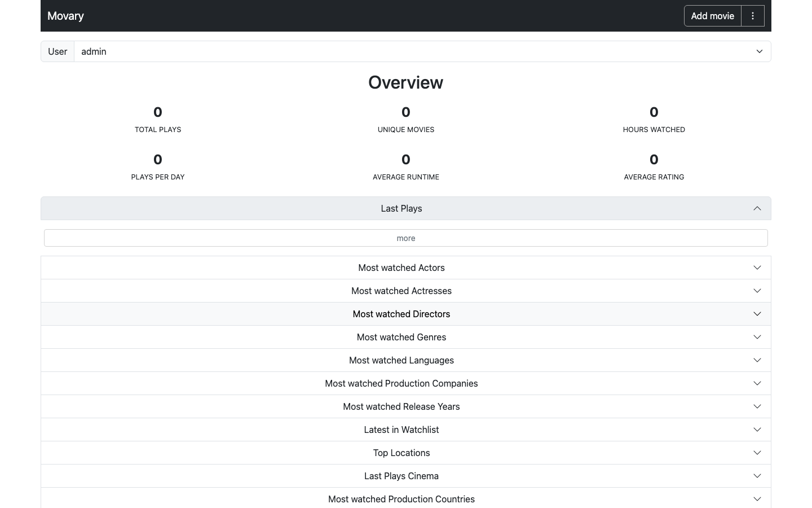Expand Most watched Genres
This screenshot has width=812, height=508.
(406, 337)
